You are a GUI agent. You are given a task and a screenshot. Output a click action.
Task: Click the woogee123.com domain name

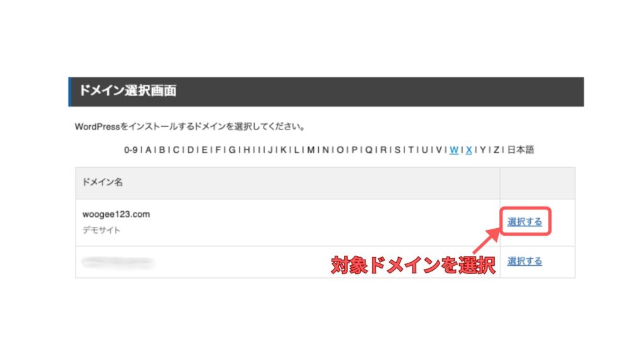116,214
